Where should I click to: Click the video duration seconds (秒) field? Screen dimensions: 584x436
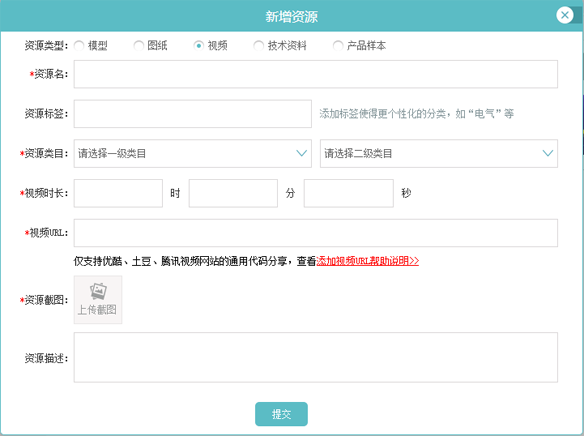click(349, 193)
